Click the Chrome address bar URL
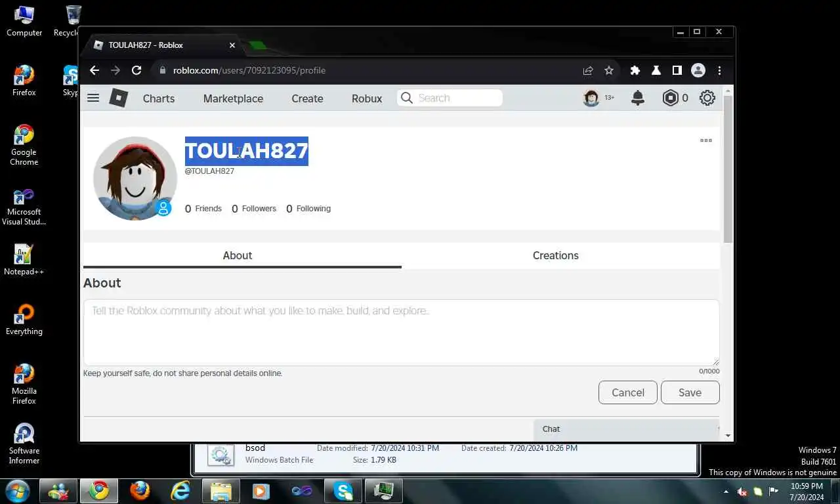This screenshot has height=504, width=840. click(249, 70)
